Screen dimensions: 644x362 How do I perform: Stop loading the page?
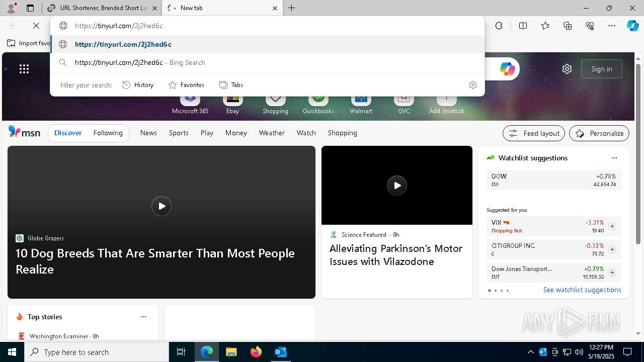click(36, 26)
